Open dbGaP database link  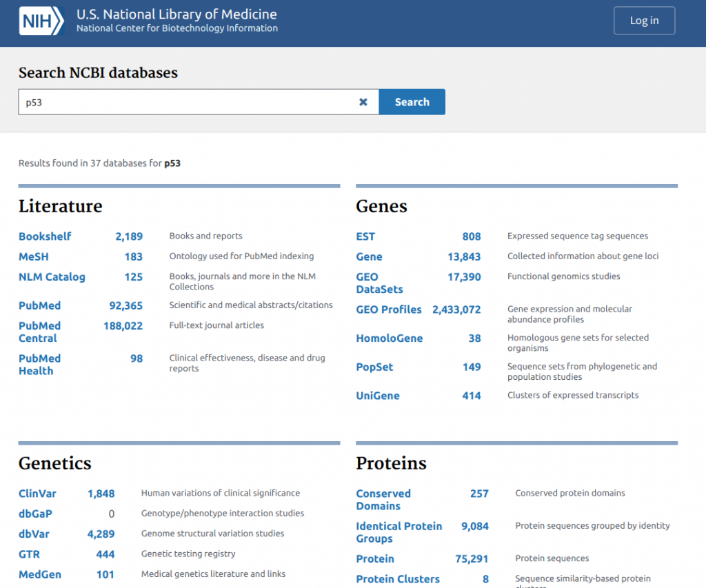(x=35, y=514)
